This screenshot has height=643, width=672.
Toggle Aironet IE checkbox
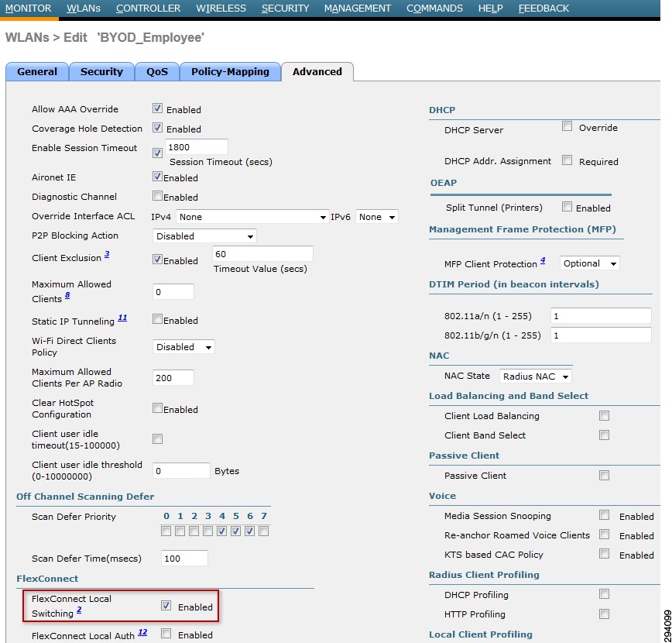157,177
